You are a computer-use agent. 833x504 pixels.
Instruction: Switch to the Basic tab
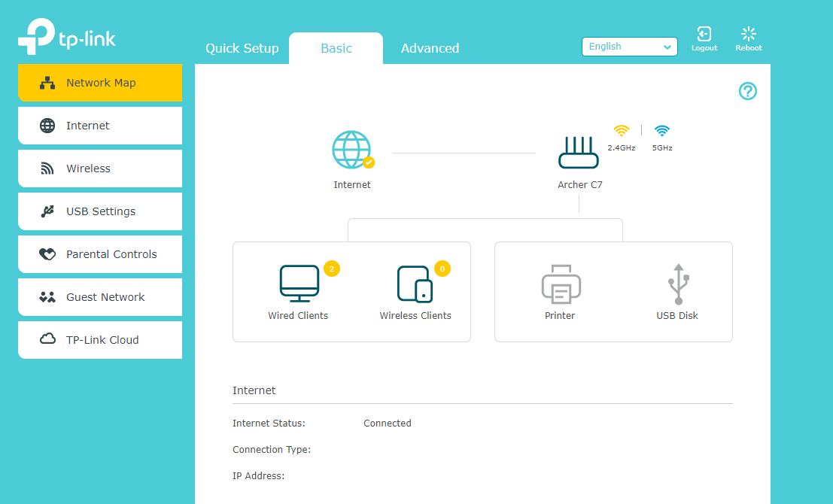336,48
